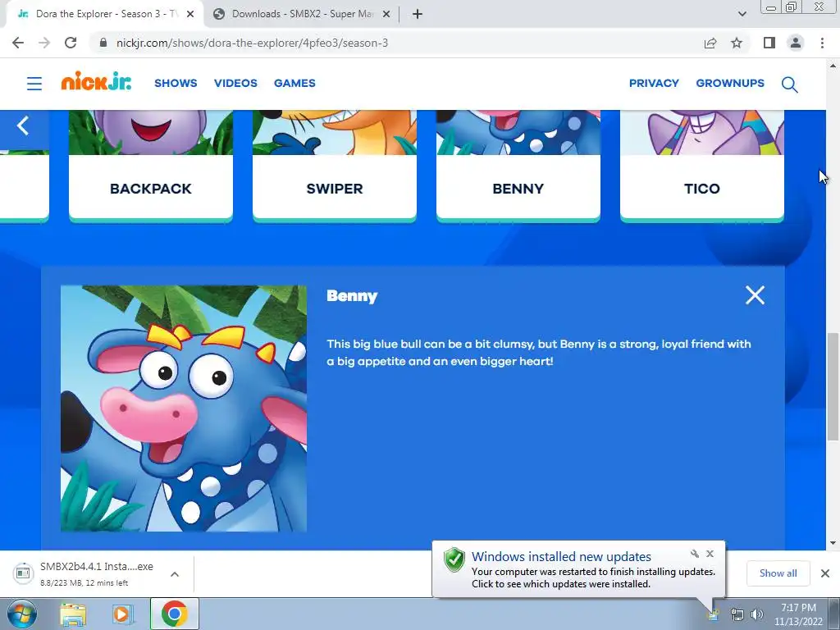
Task: Go forward in browser history
Action: click(44, 43)
